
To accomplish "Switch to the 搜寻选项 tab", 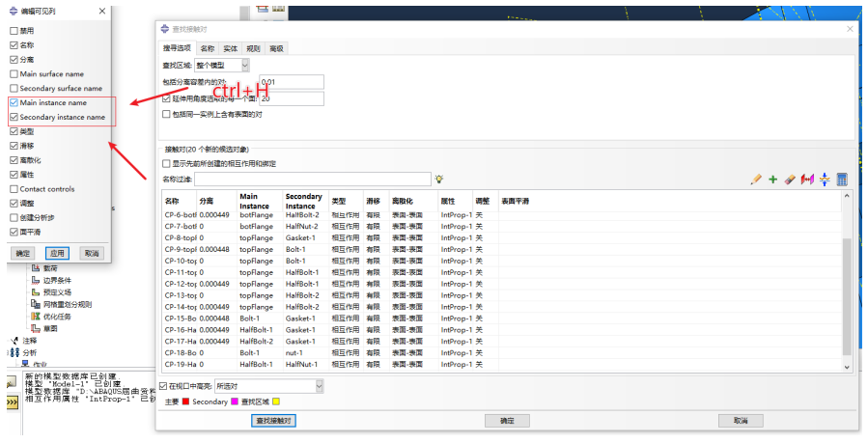I will pyautogui.click(x=177, y=48).
